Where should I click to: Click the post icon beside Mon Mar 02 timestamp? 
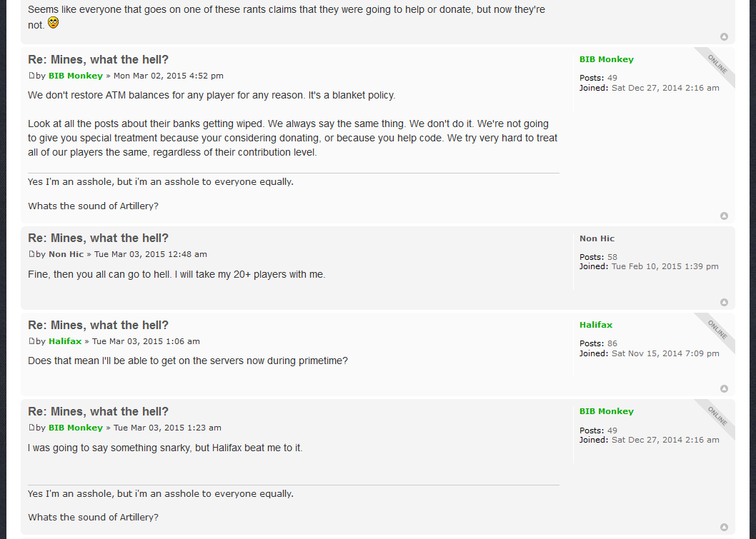32,76
